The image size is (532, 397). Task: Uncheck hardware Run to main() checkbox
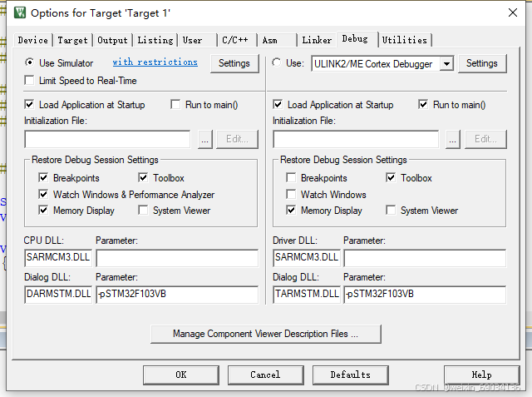(x=423, y=105)
